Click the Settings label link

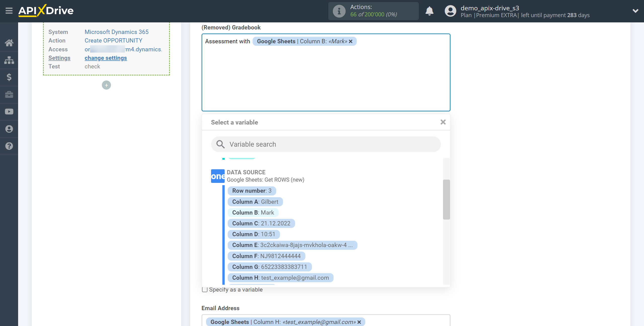(59, 58)
